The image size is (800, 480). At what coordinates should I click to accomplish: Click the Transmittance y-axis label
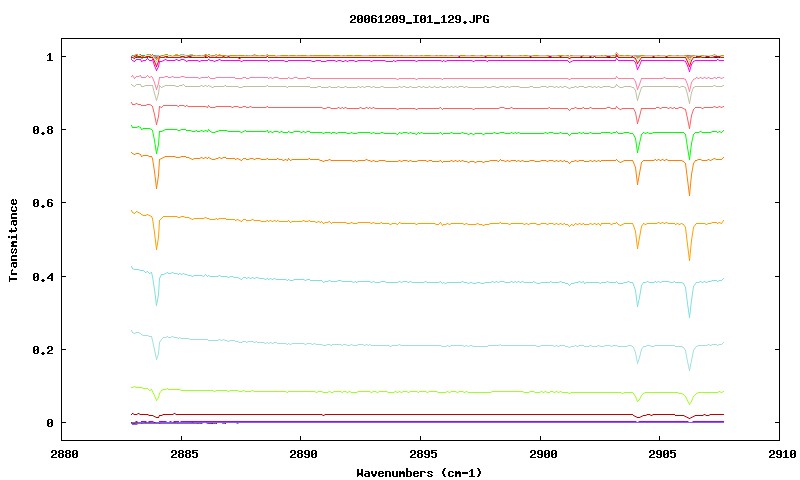13,240
